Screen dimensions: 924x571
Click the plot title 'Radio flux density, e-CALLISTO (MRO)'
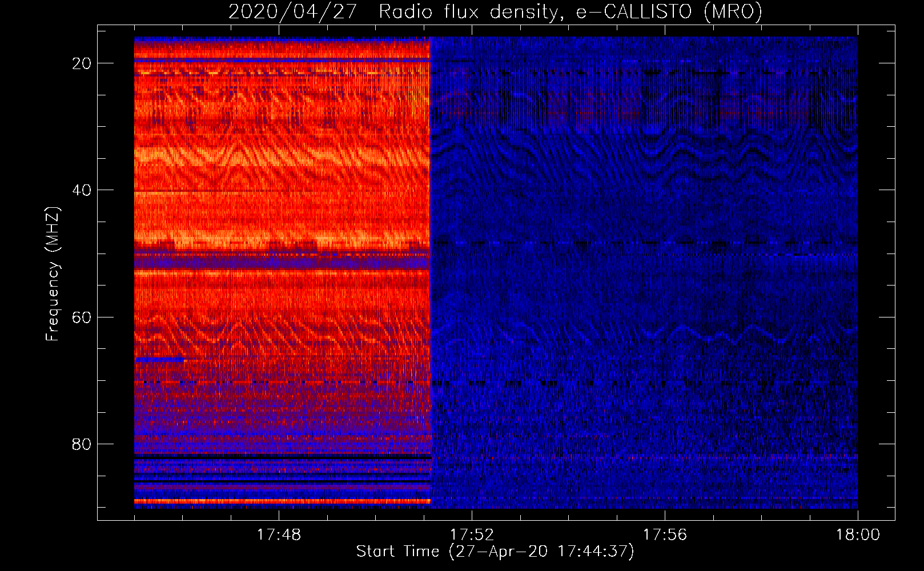pos(571,11)
